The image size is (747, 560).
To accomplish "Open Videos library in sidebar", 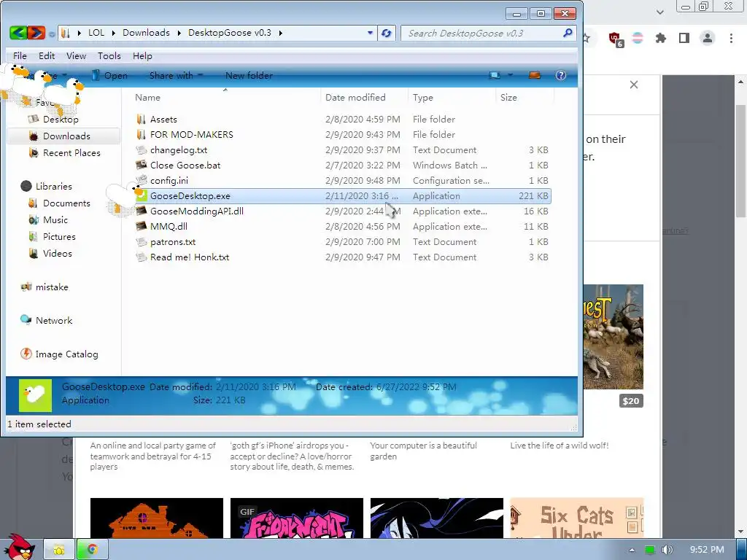I will 57,253.
